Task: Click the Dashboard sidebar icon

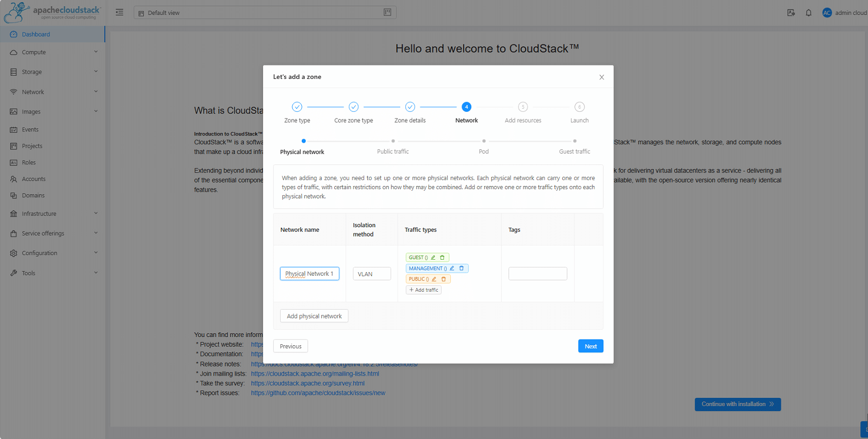Action: point(13,35)
